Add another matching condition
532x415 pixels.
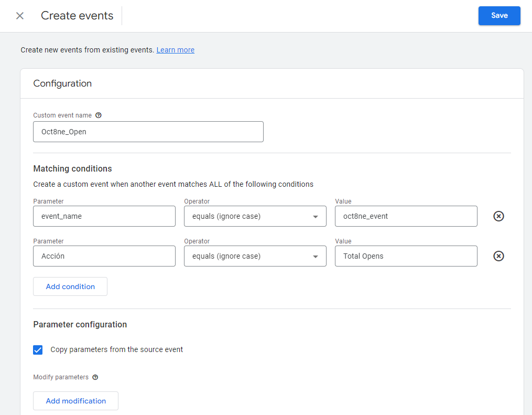click(70, 286)
